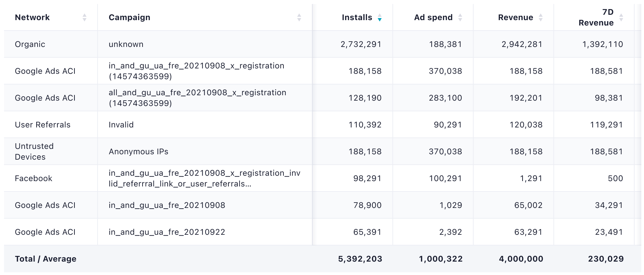Viewport: 644px width, 275px height.
Task: Toggle Installs sort arrow icon
Action: click(380, 17)
